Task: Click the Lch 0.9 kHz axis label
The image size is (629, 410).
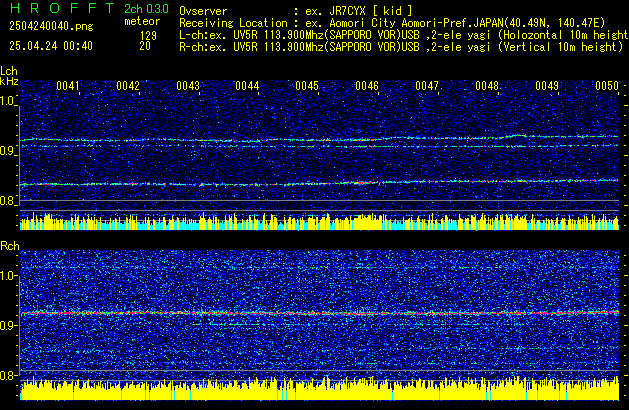Action: pyautogui.click(x=7, y=151)
